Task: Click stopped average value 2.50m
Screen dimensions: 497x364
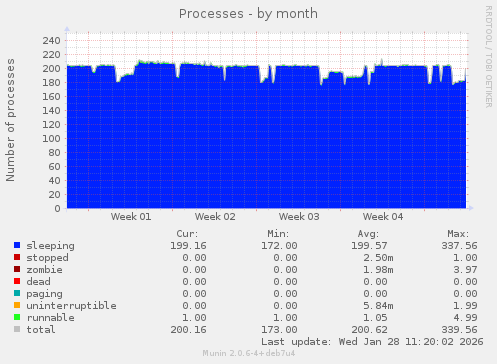Action: tap(378, 258)
